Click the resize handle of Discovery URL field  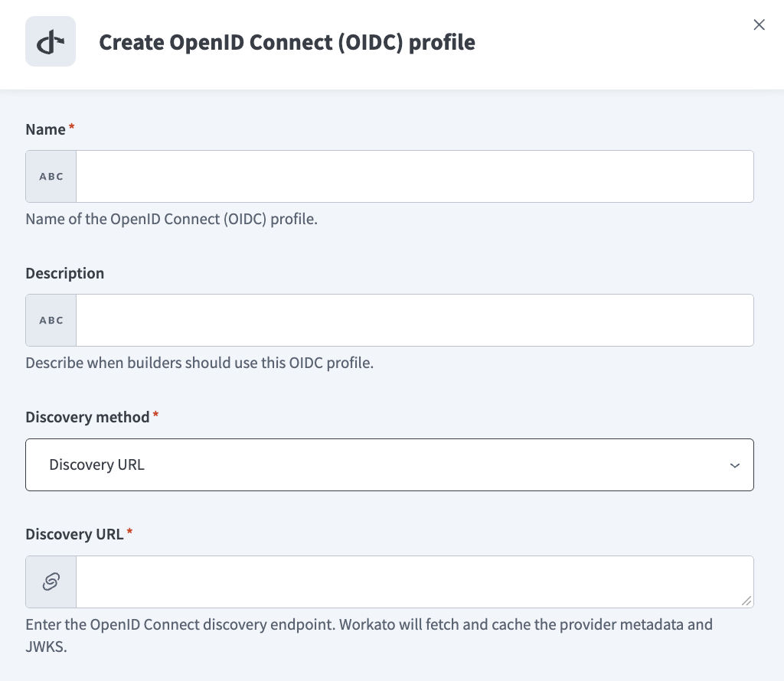(x=746, y=601)
